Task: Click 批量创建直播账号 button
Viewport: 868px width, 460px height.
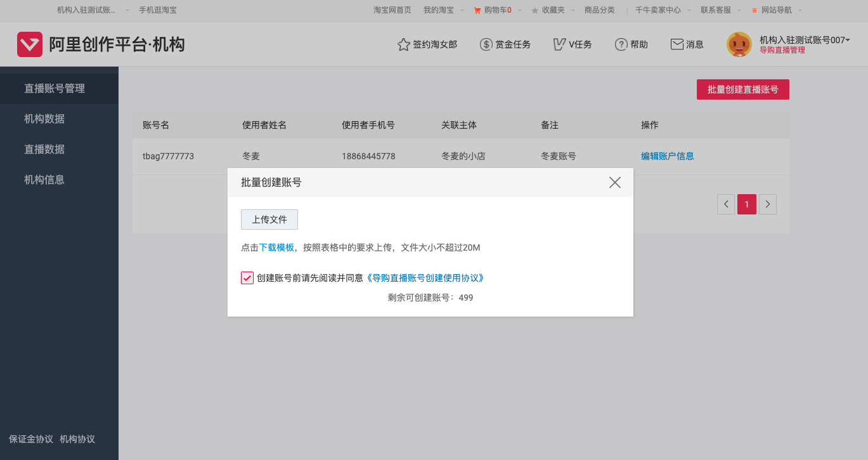Action: [x=743, y=89]
